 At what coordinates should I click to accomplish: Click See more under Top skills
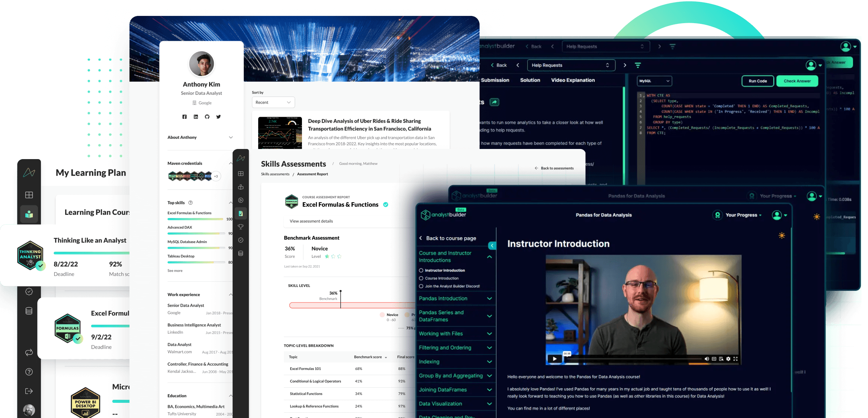coord(175,271)
